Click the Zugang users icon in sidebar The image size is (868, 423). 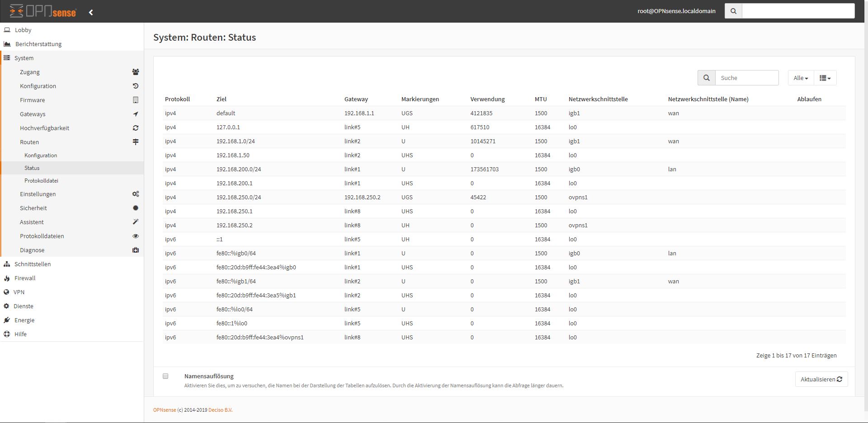tap(135, 72)
